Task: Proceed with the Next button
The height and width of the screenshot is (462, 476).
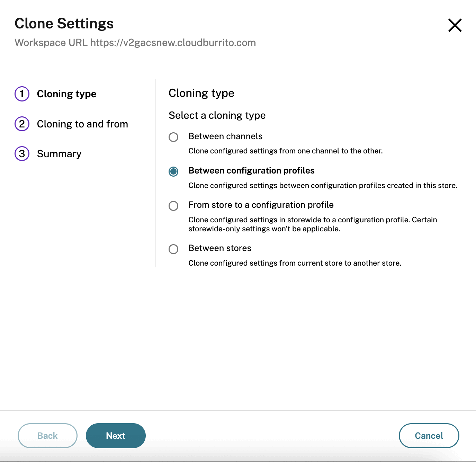Action: (116, 436)
